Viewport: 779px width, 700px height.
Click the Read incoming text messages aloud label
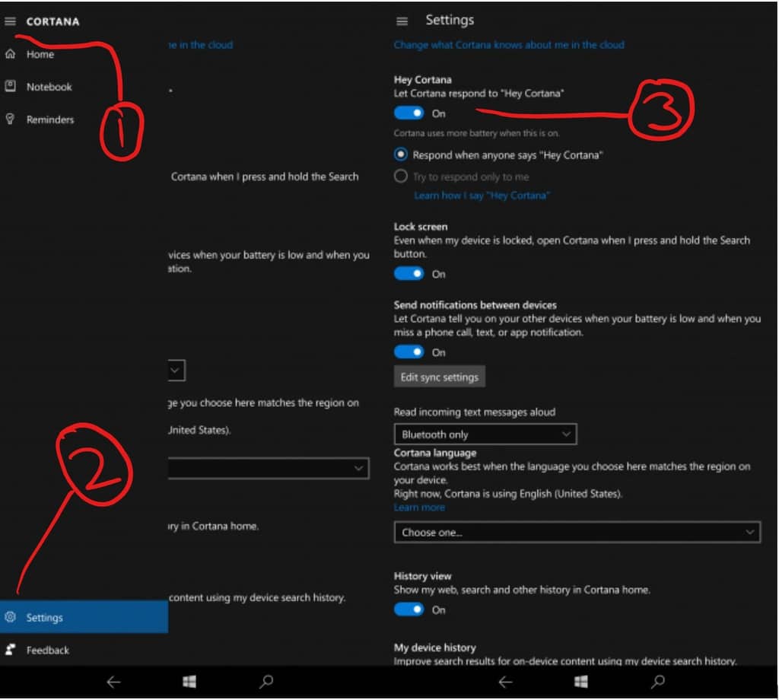click(475, 412)
